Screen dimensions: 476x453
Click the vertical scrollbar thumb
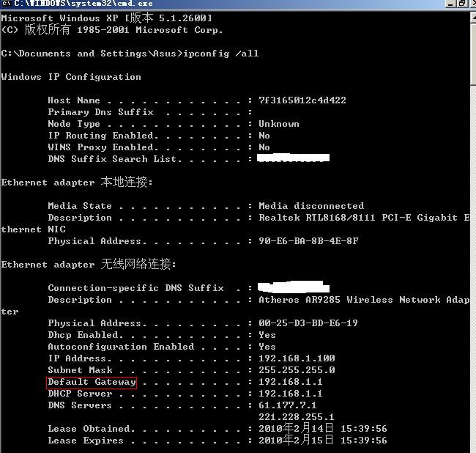[x=473, y=54]
